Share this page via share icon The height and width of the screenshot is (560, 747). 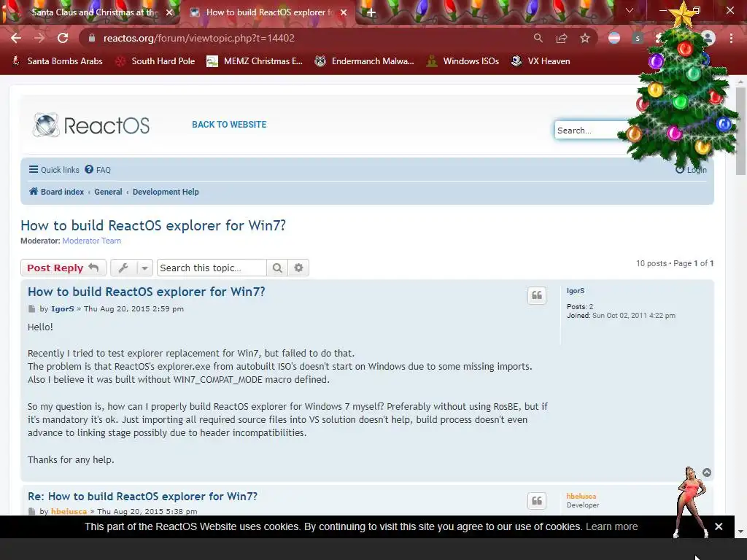tap(562, 38)
